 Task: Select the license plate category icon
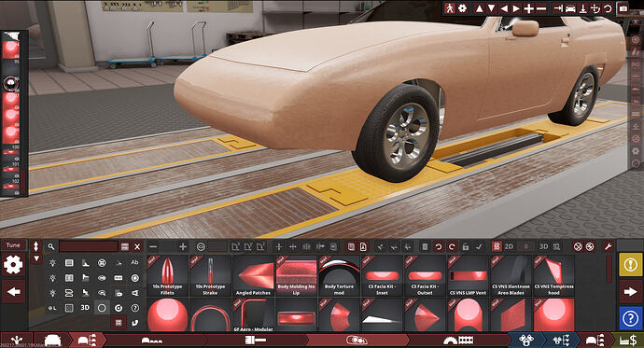(119, 278)
